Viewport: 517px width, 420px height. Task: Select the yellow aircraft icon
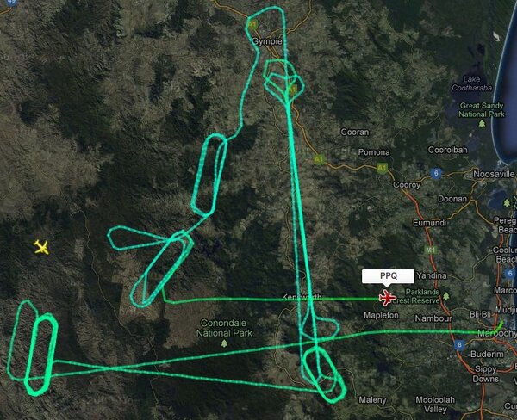point(41,247)
